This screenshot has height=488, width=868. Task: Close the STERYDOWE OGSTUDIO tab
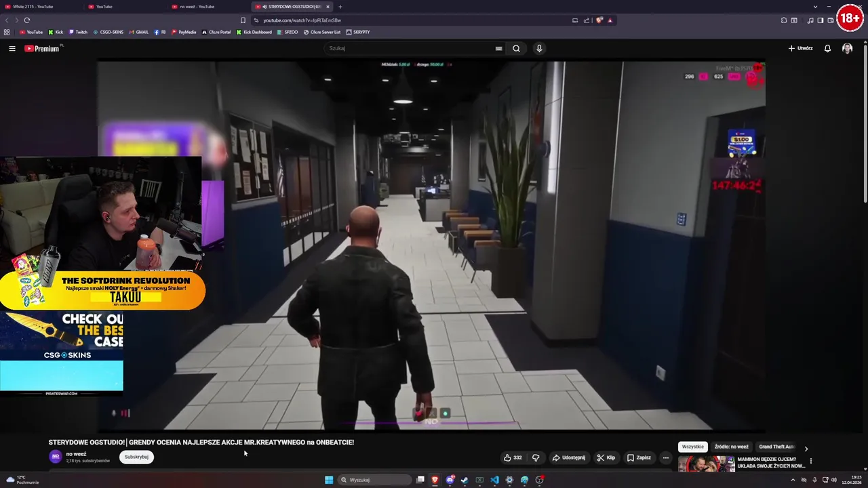[x=328, y=7]
